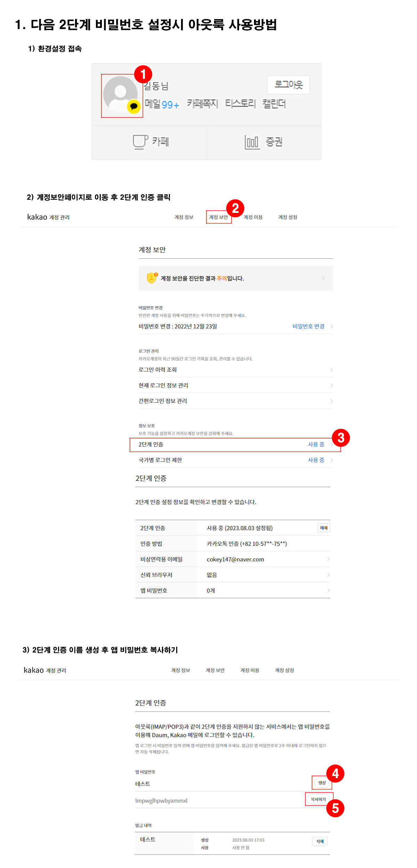Open the 앱 비밀번호 row chevron
Screen dimensions: 417x868
coord(328,591)
